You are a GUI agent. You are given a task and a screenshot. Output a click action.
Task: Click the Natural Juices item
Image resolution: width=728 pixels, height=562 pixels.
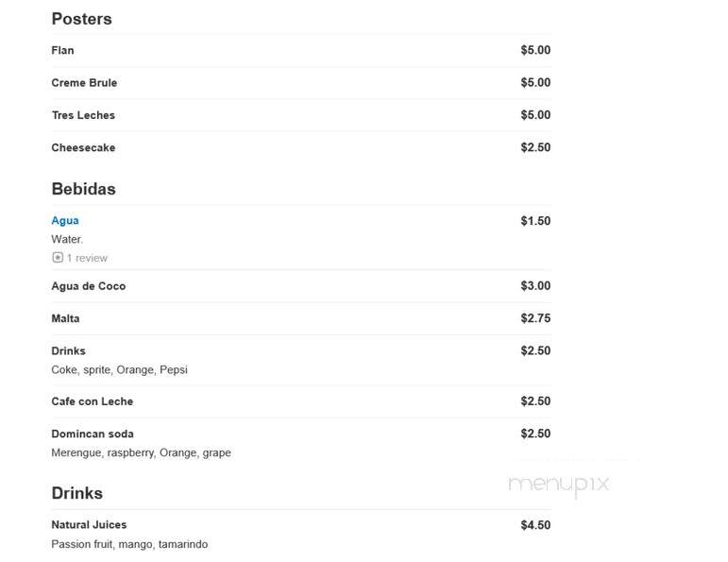(89, 525)
